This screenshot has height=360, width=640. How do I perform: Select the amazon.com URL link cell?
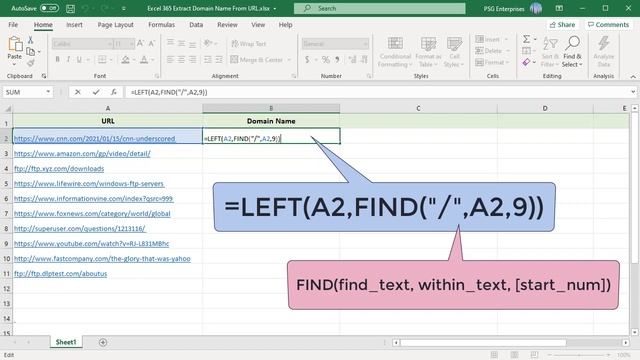tap(107, 153)
